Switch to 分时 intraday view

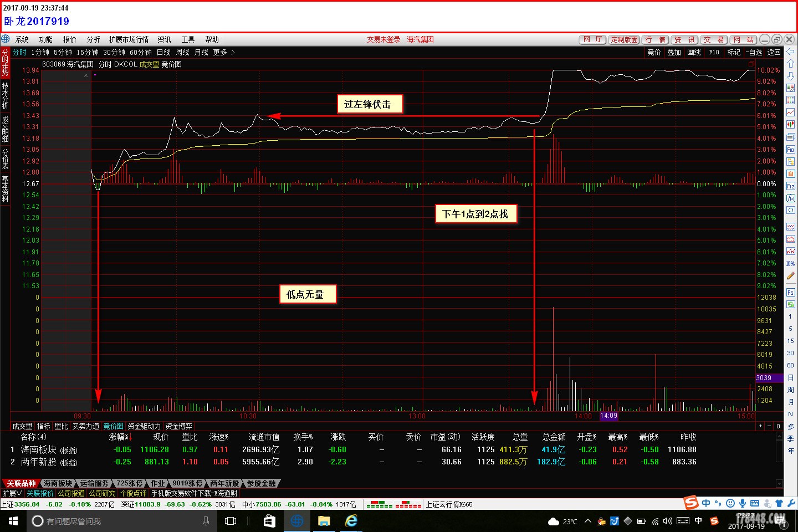(19, 52)
